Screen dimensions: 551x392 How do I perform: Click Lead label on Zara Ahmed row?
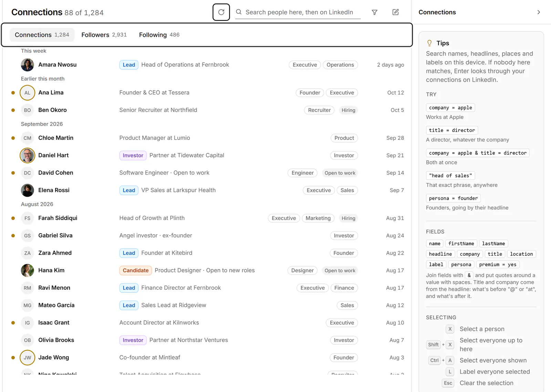[x=129, y=253]
